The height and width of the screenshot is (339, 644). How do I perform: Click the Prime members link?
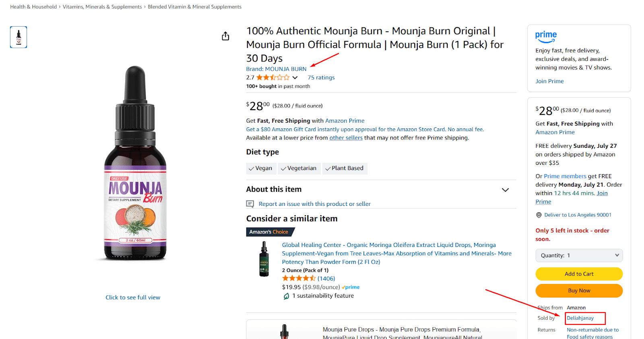coord(565,176)
